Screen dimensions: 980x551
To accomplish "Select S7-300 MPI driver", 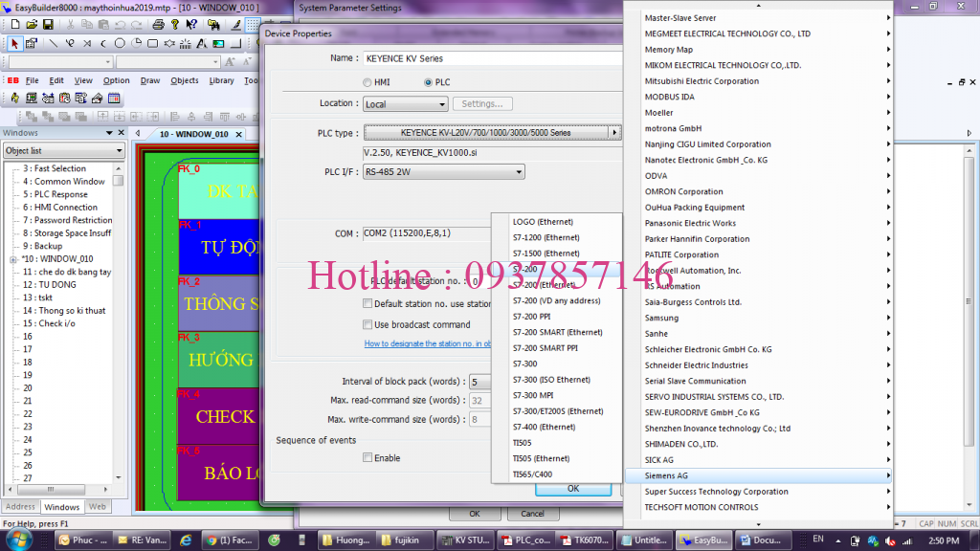I will [x=557, y=395].
